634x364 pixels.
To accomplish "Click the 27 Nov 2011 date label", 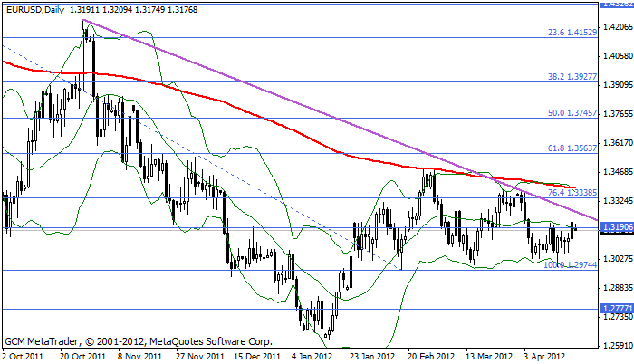I will (x=200, y=357).
